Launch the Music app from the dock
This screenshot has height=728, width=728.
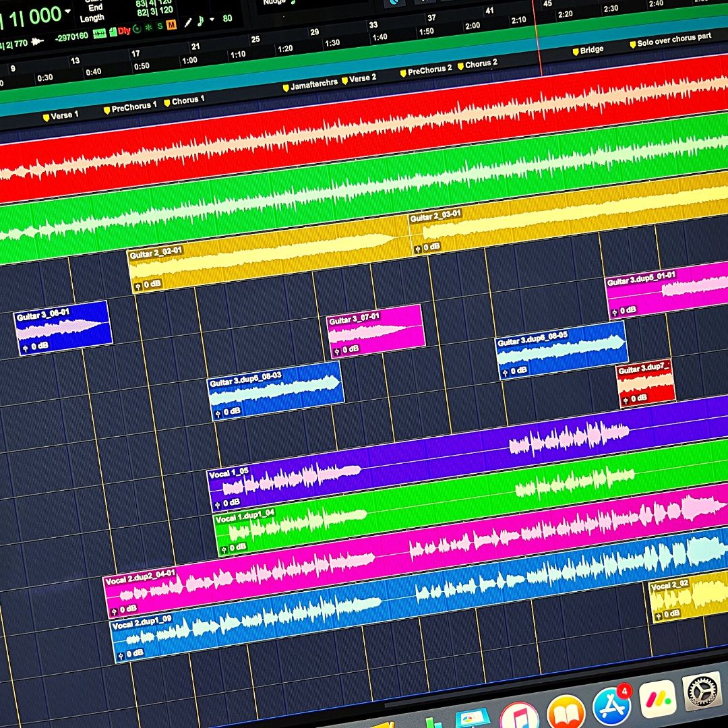point(518,717)
